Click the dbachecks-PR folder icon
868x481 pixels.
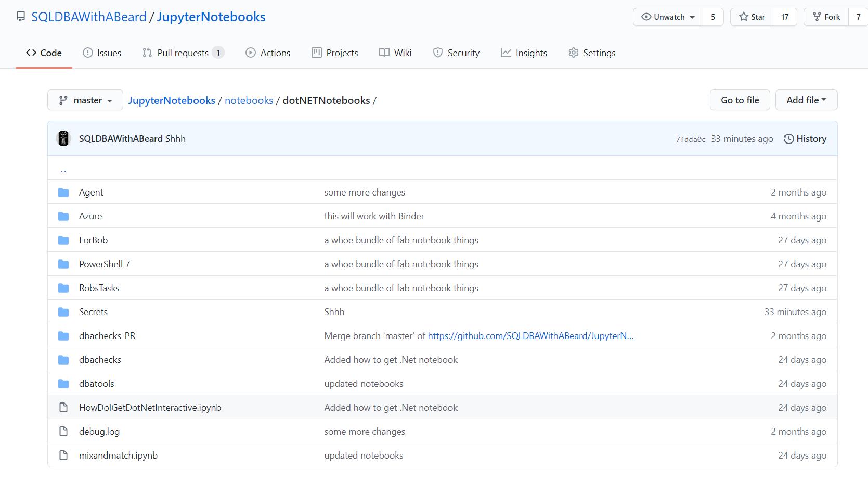pyautogui.click(x=63, y=336)
